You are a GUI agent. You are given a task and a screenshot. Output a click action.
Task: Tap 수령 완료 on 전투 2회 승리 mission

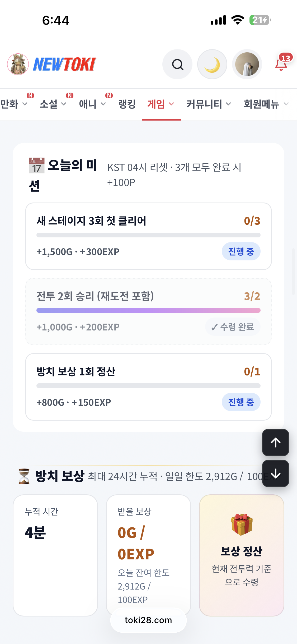pos(233,327)
